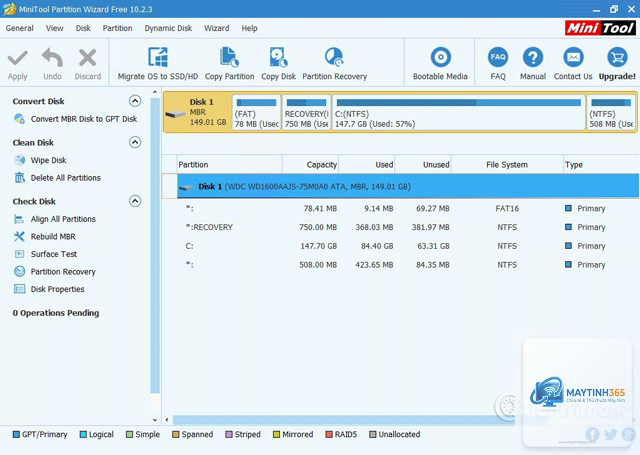Open the Manual help icon

pos(533,57)
